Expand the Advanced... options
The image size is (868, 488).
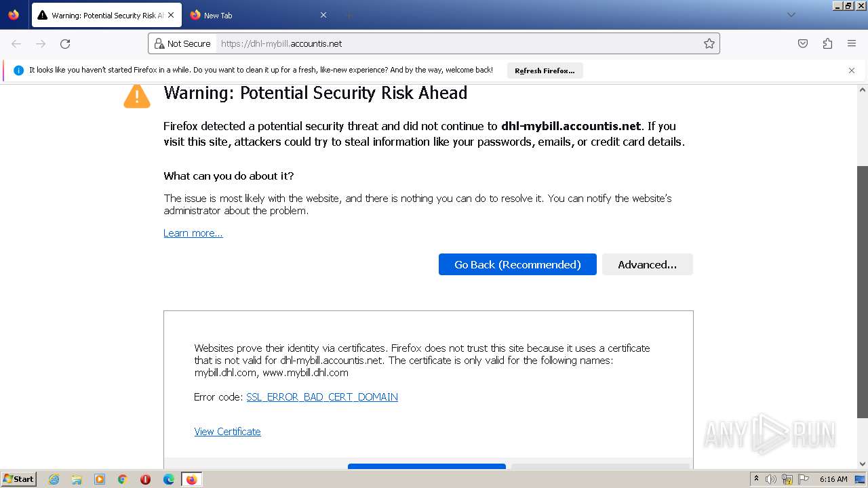pyautogui.click(x=647, y=264)
